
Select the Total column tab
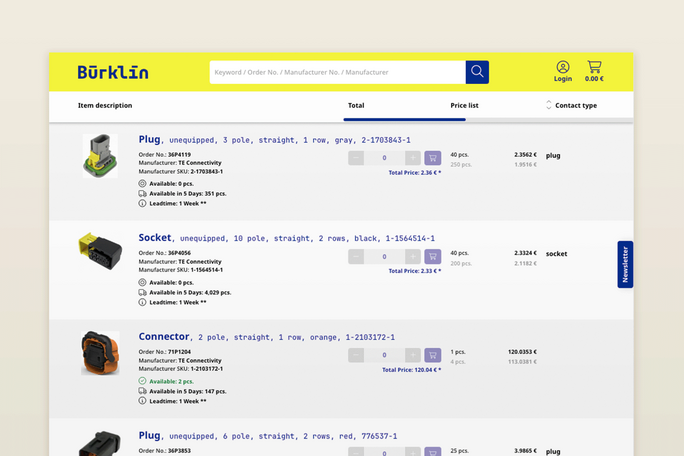point(356,105)
